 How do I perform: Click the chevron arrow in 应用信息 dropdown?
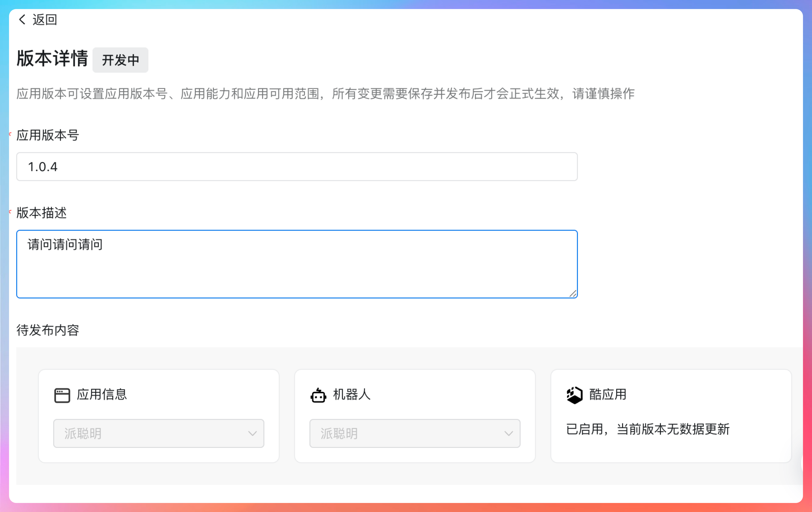252,433
